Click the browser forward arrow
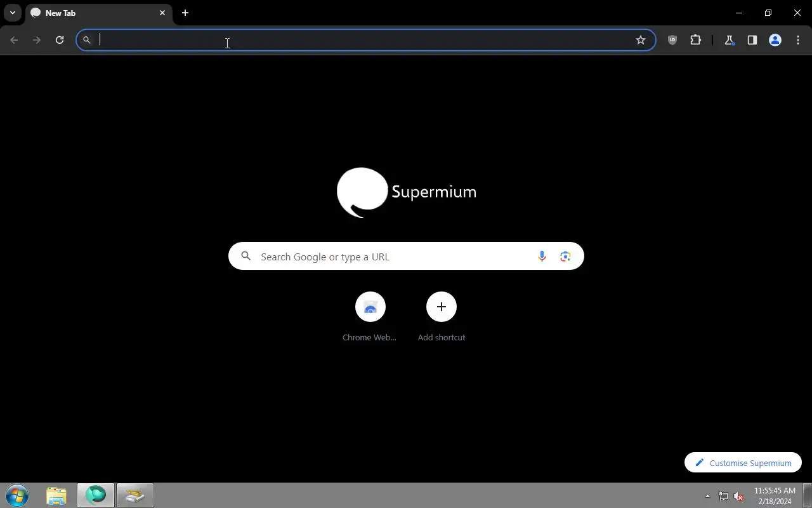 [37, 40]
